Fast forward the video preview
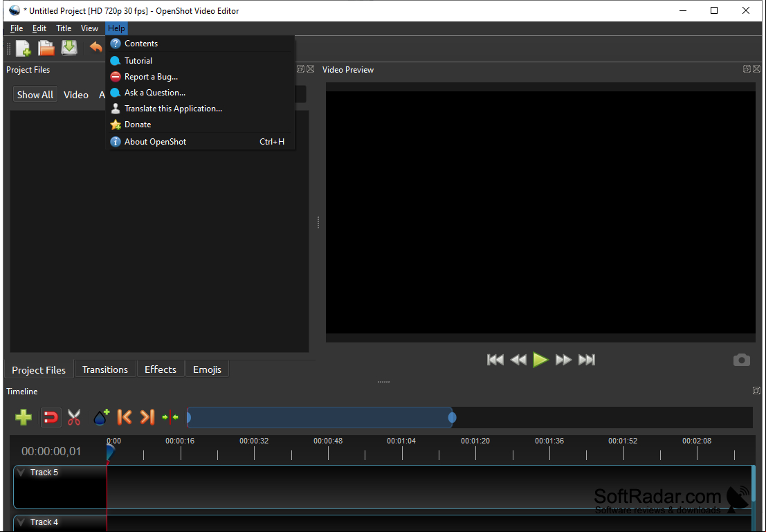This screenshot has width=766, height=532. point(563,360)
